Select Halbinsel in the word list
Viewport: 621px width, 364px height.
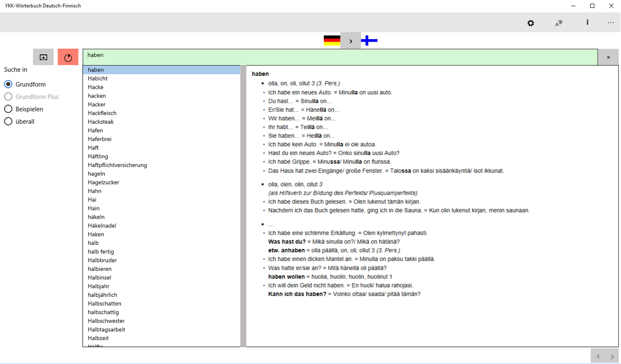tap(162, 277)
